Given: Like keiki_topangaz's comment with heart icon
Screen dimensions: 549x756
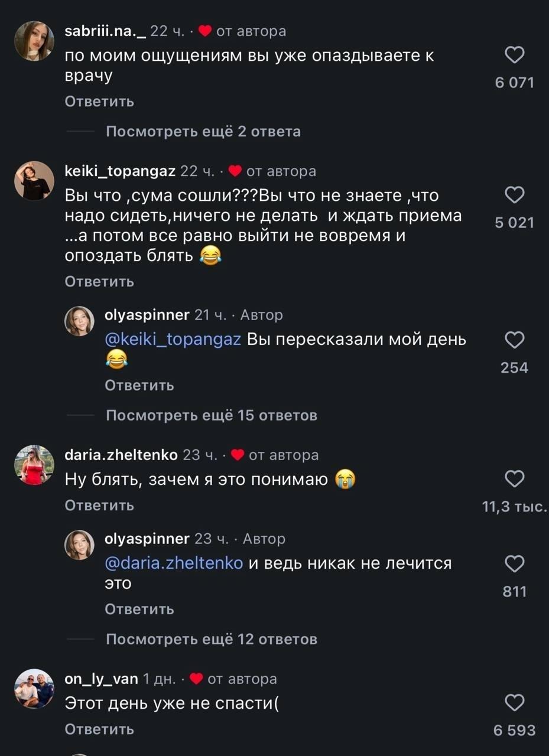Looking at the screenshot, I should click(x=515, y=195).
